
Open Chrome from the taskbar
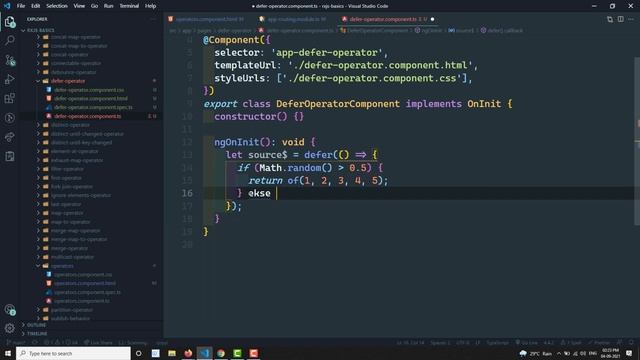point(221,353)
